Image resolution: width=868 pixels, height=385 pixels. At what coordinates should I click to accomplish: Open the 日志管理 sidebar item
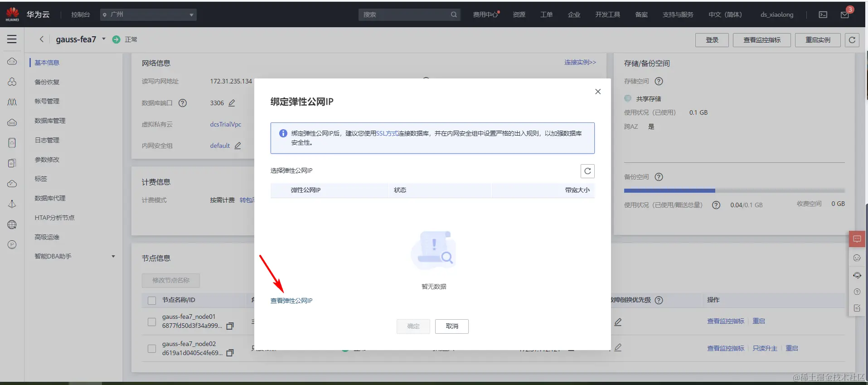[47, 140]
